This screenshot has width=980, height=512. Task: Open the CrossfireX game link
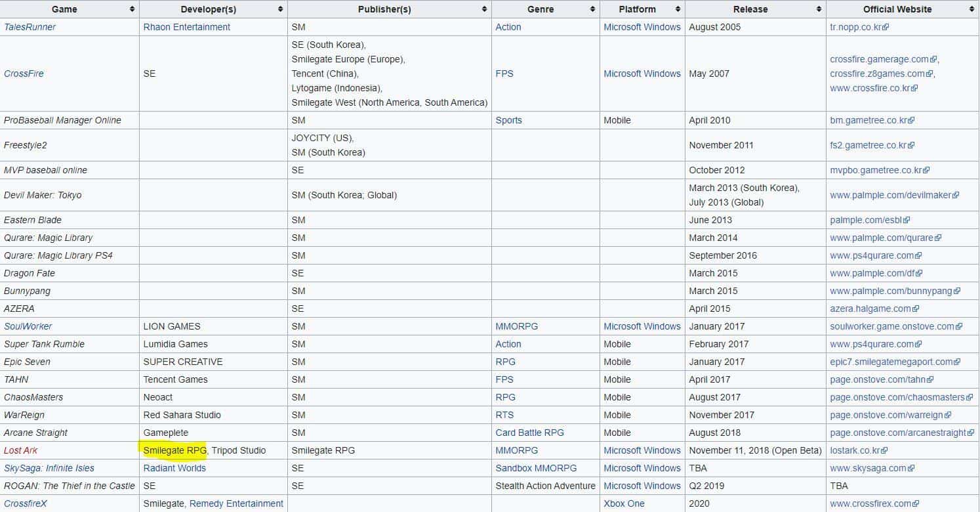click(x=26, y=503)
